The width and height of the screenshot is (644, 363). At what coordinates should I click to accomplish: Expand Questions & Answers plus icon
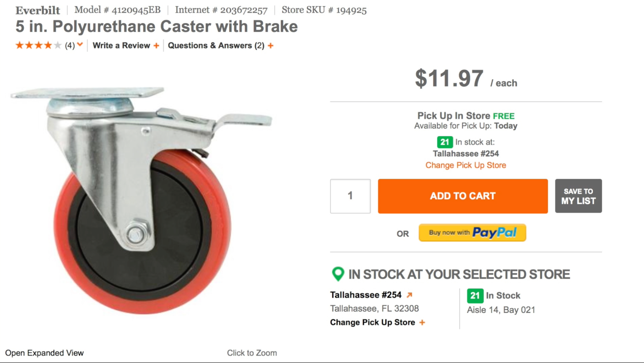click(271, 46)
